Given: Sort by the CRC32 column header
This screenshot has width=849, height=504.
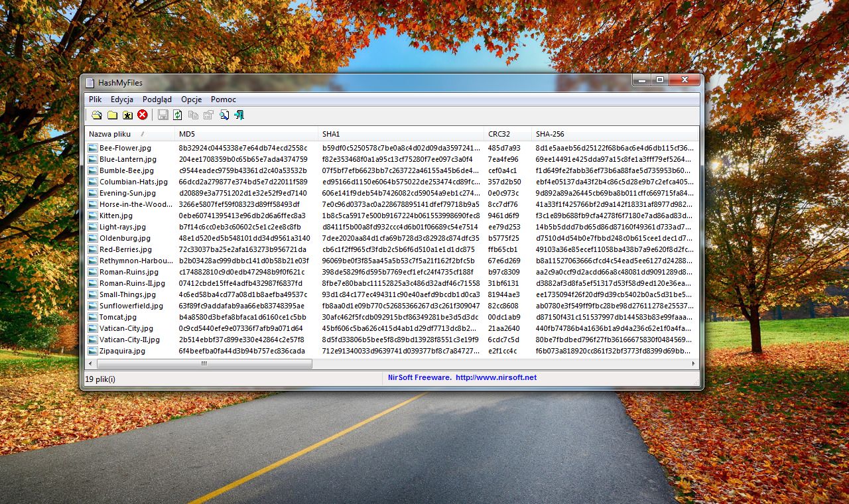Looking at the screenshot, I should [x=507, y=134].
